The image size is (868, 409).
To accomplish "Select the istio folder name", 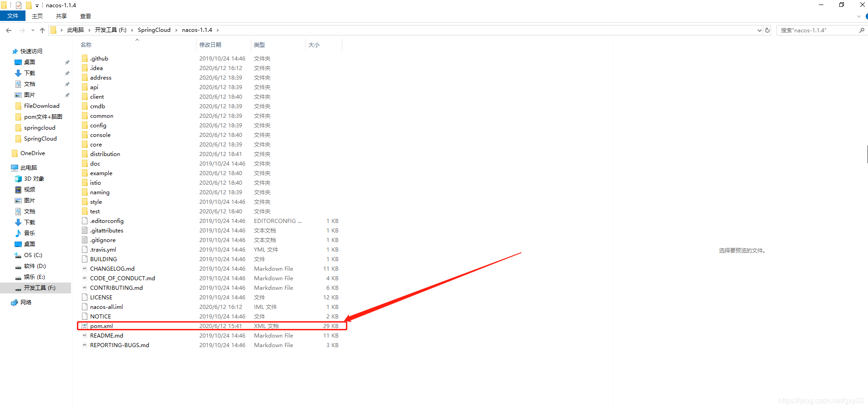I will [x=96, y=183].
